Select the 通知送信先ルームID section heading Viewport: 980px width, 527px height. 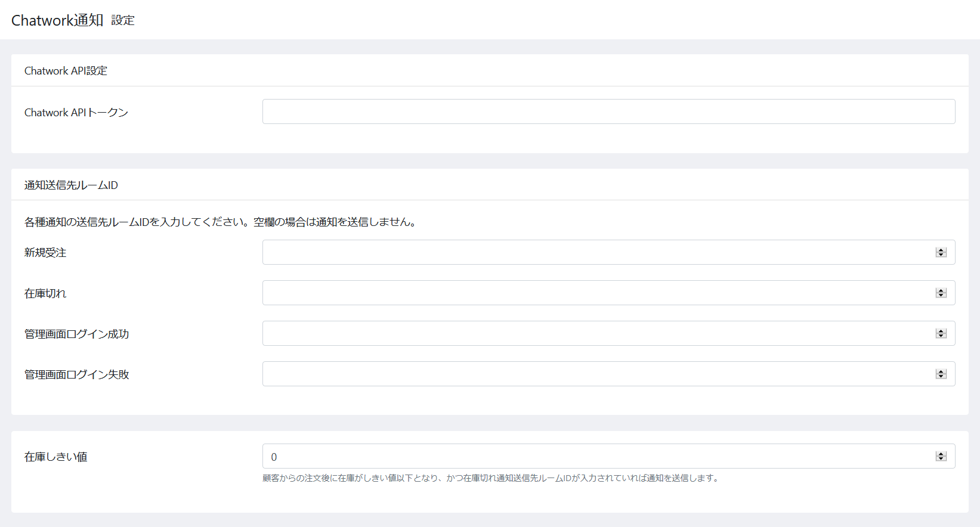click(71, 185)
